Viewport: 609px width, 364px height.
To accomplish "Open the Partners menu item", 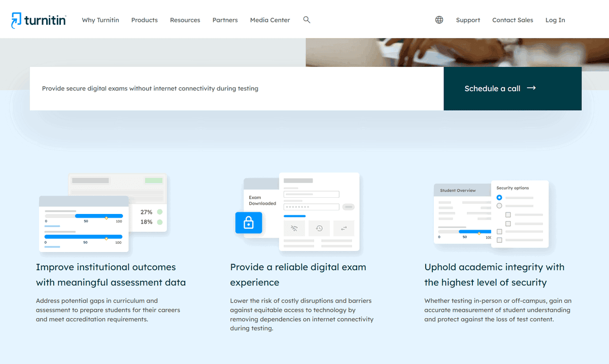I will coord(225,20).
